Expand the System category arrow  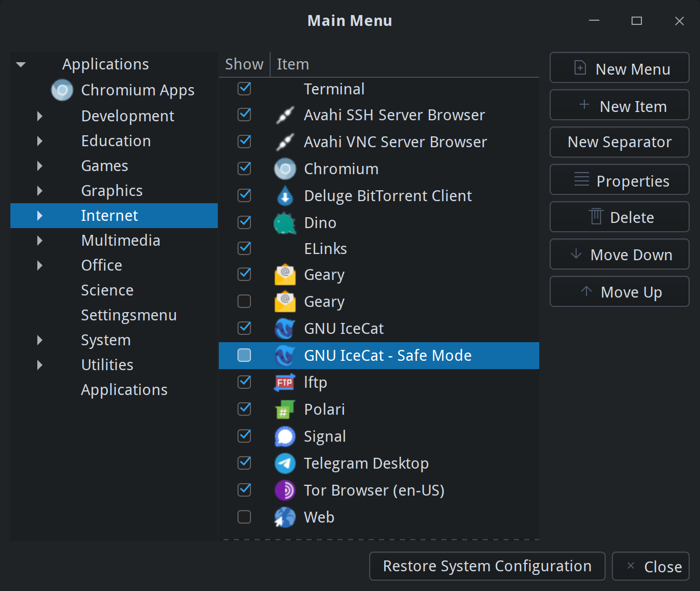coord(40,340)
